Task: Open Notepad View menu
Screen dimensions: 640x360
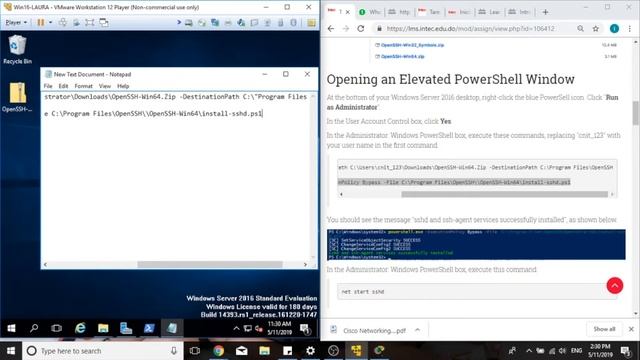Action: pyautogui.click(x=105, y=86)
